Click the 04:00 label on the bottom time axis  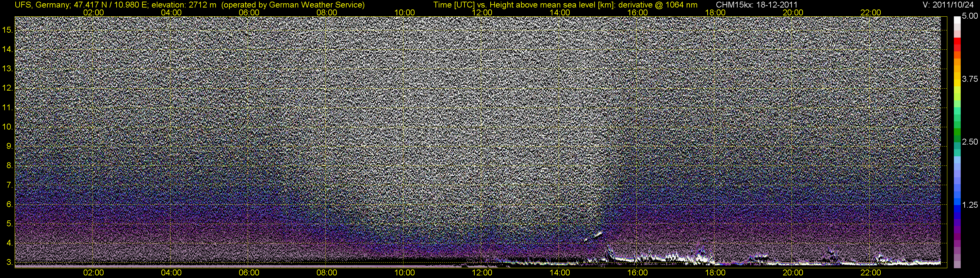[x=171, y=273]
